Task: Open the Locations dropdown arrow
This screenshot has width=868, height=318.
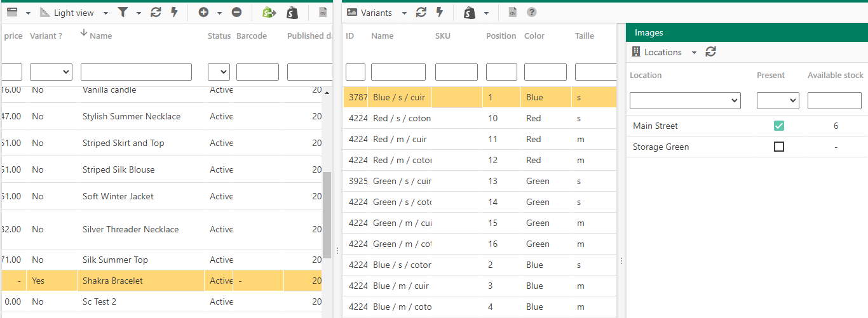Action: 694,53
